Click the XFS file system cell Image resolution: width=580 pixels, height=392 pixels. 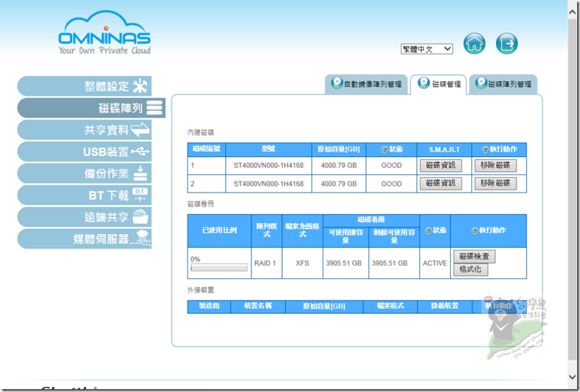point(302,263)
